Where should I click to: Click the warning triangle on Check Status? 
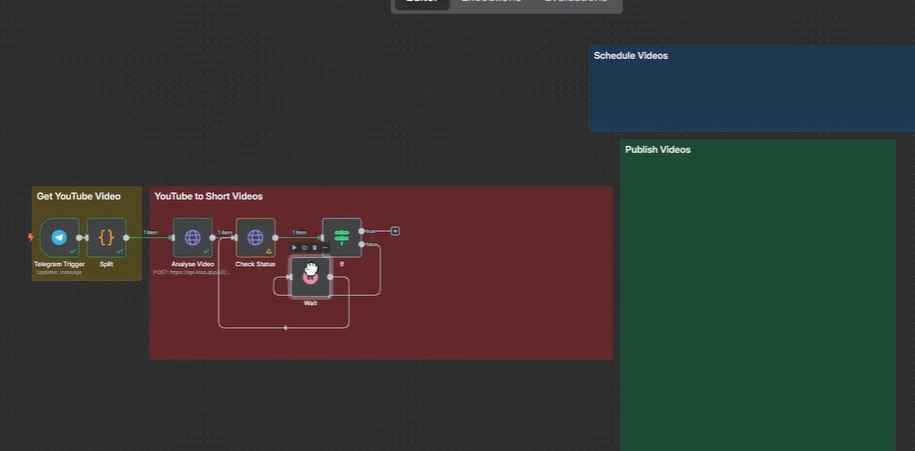click(269, 251)
